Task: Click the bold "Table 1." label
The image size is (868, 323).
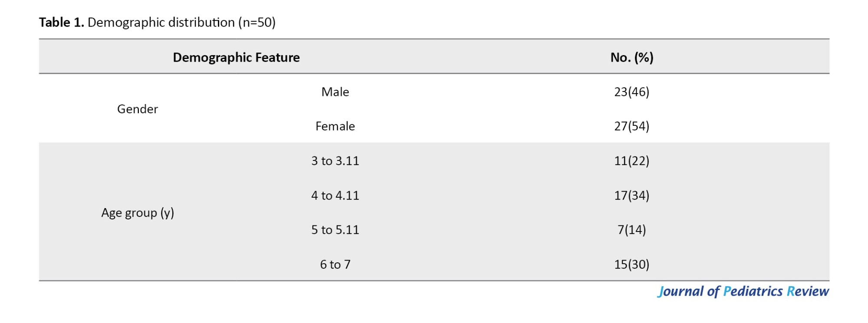Action: [61, 23]
